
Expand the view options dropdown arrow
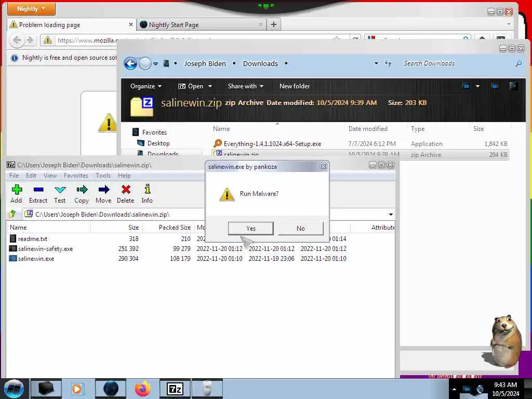tap(477, 86)
